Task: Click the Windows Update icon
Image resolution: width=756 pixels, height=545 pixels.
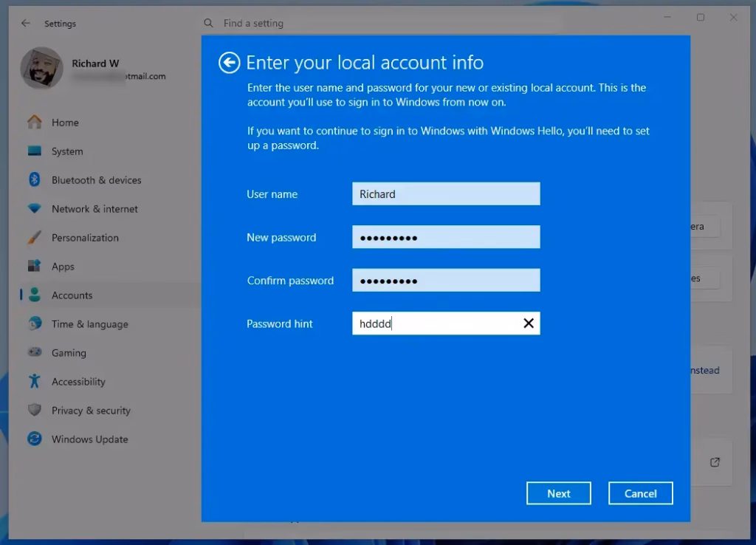Action: pyautogui.click(x=34, y=439)
